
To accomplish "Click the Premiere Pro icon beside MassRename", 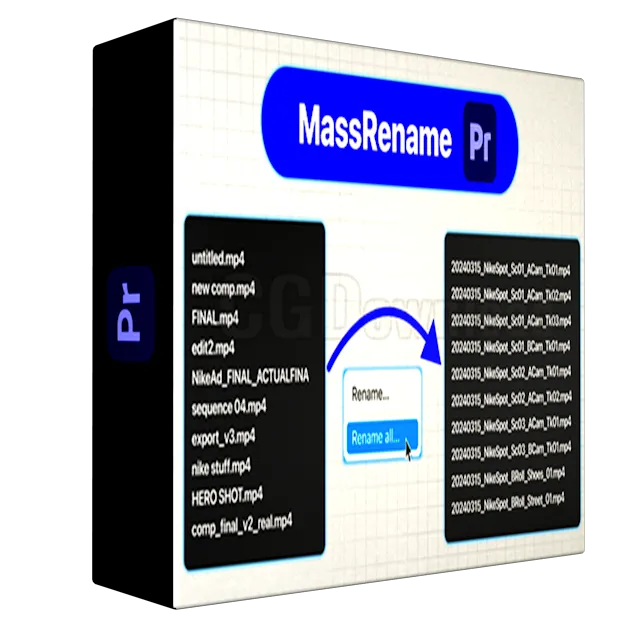I will (480, 142).
